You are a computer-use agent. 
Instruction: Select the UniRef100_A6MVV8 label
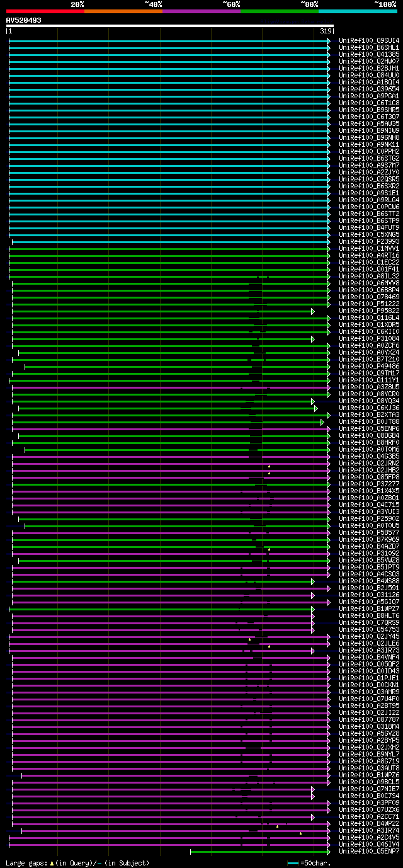point(369,283)
